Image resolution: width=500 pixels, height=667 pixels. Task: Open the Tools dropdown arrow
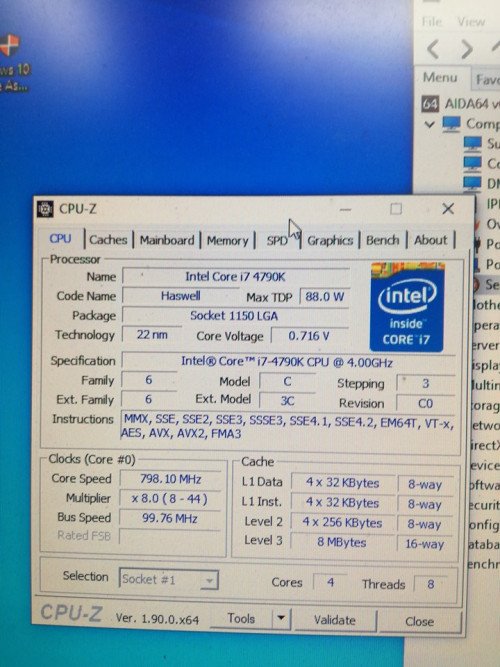click(281, 618)
